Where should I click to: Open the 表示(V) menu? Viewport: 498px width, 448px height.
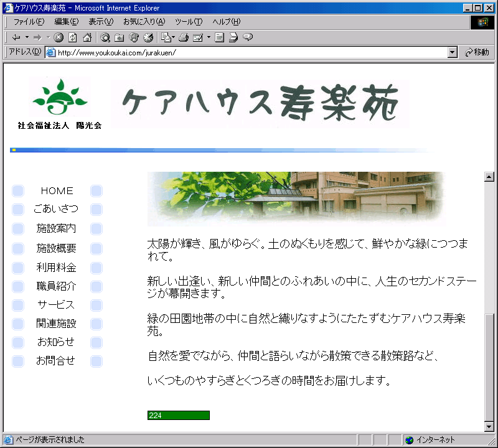pos(101,22)
